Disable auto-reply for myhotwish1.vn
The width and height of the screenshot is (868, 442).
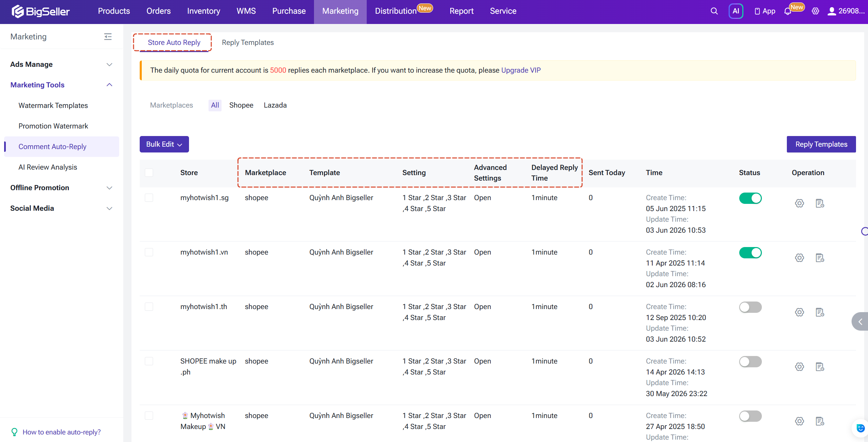click(x=750, y=253)
